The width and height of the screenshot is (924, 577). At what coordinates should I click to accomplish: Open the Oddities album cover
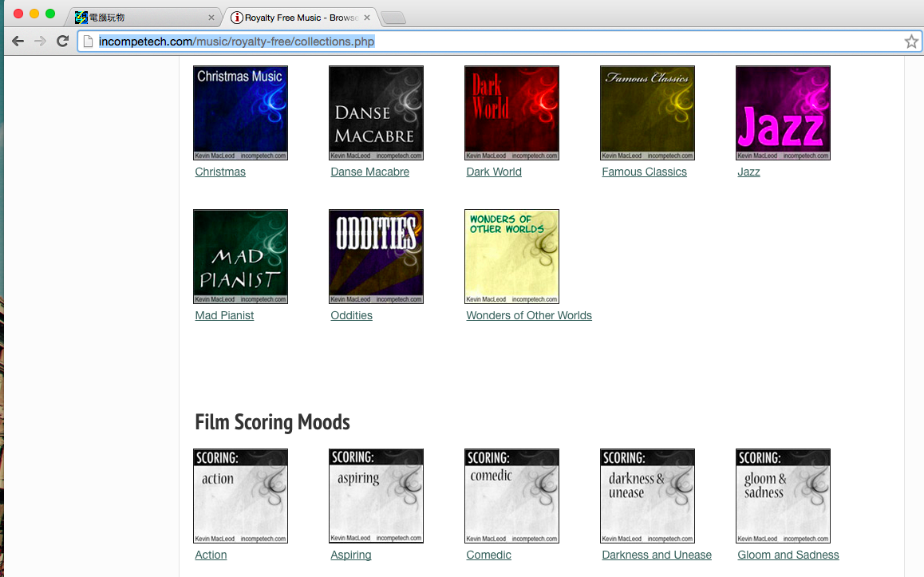376,256
